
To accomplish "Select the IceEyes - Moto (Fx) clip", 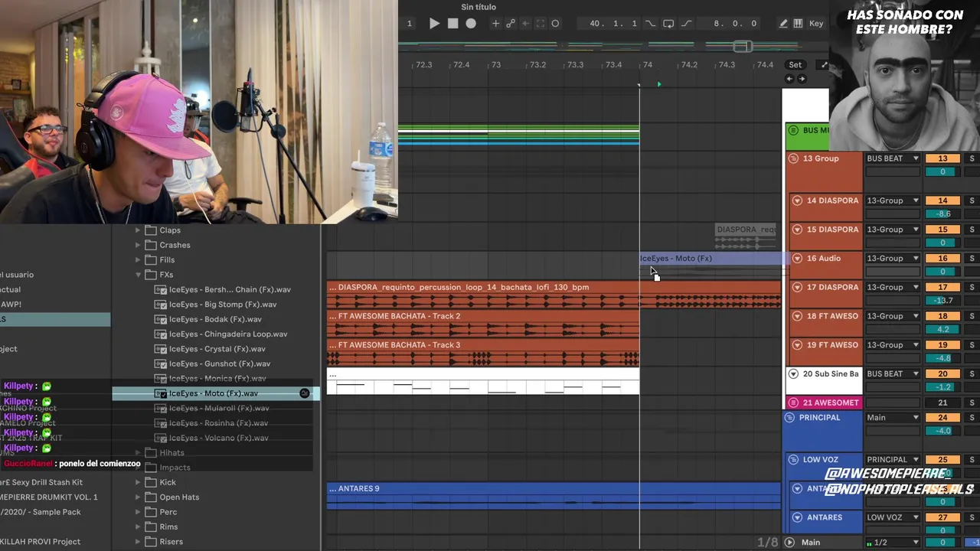I will point(710,259).
